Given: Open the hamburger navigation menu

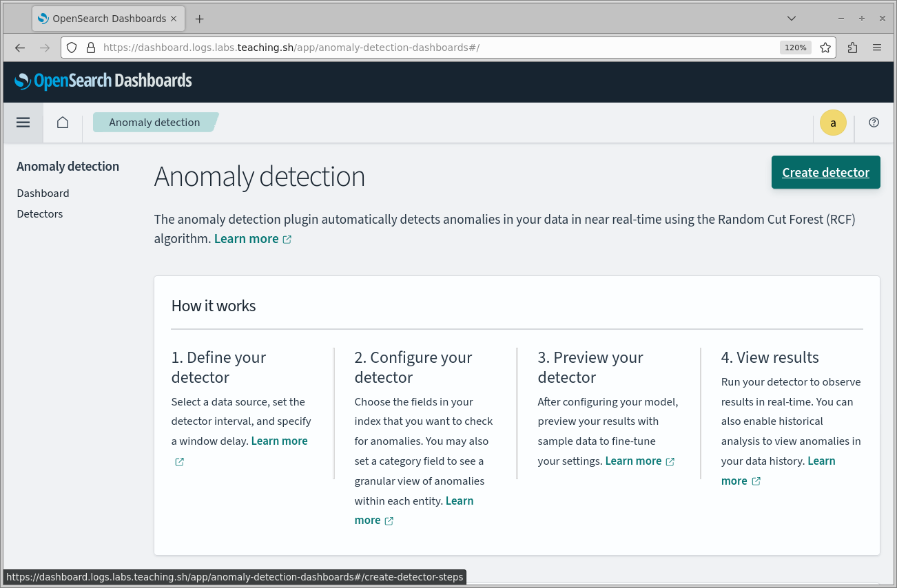Looking at the screenshot, I should (x=23, y=123).
